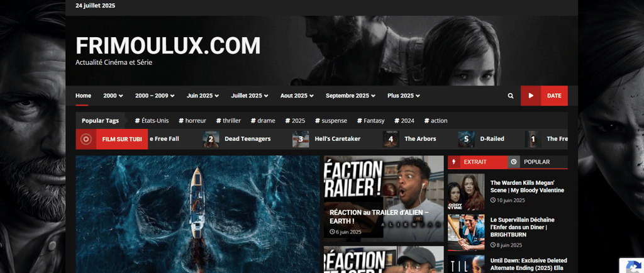Select the suspense tag

click(x=331, y=121)
